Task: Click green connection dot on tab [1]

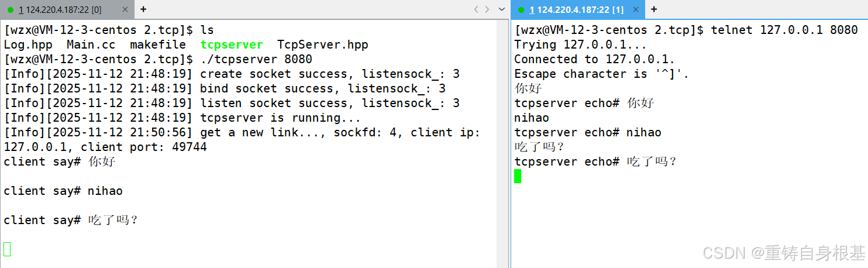Action: pyautogui.click(x=521, y=10)
